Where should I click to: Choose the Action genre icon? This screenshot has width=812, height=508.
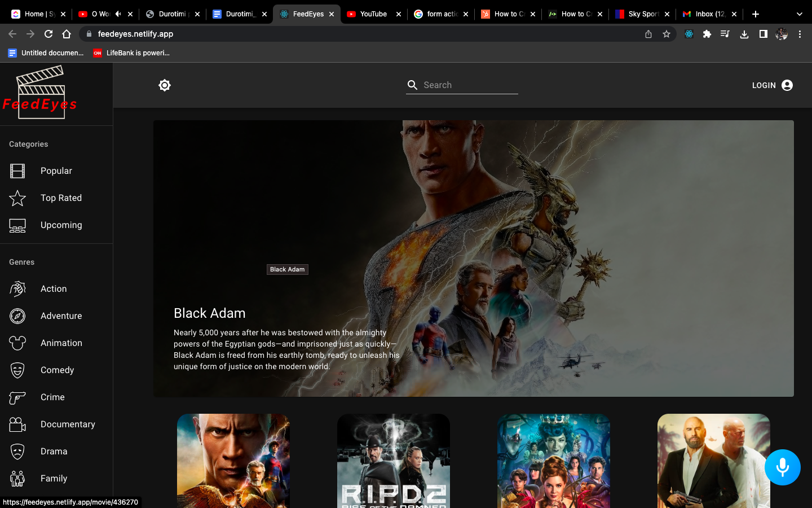[17, 289]
